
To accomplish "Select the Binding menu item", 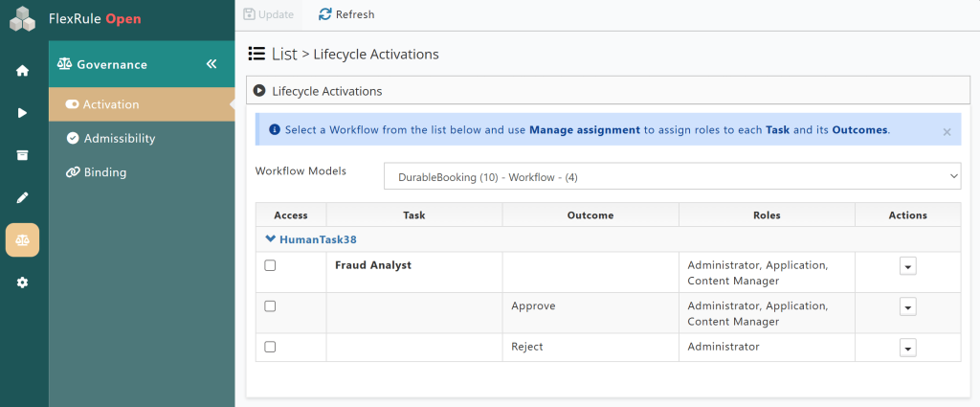I will [x=142, y=172].
